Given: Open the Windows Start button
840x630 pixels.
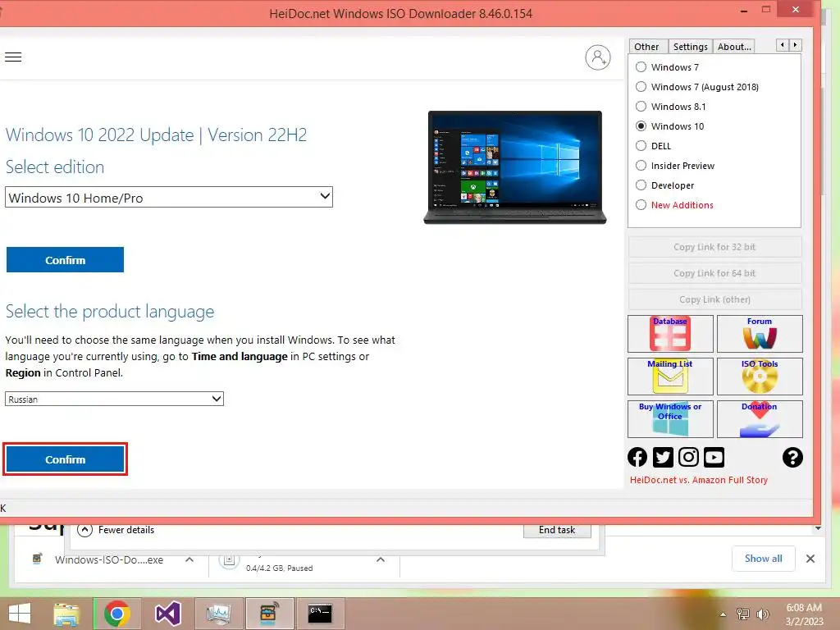Looking at the screenshot, I should pyautogui.click(x=20, y=614).
